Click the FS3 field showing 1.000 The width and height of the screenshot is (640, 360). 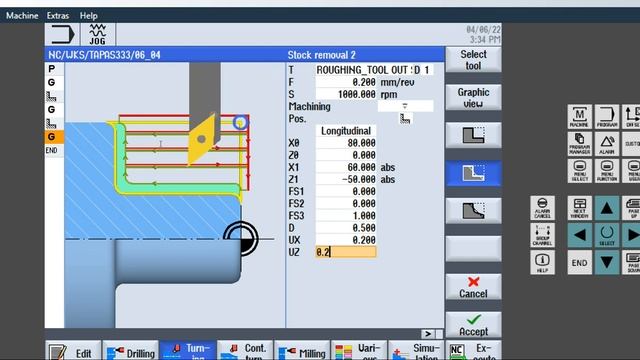(x=346, y=216)
